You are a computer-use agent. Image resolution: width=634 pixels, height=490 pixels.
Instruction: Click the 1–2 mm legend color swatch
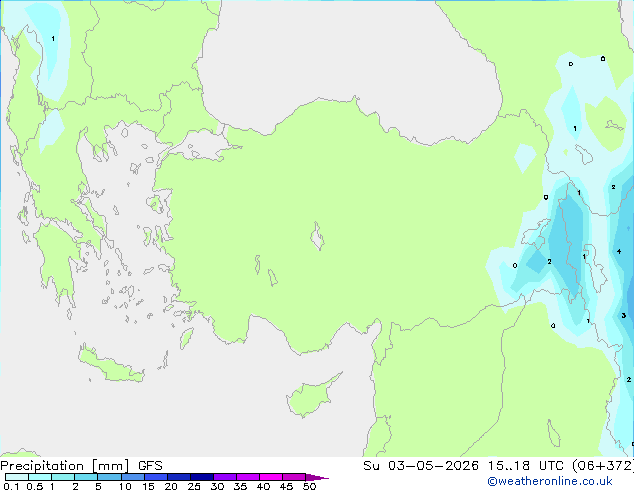pyautogui.click(x=63, y=477)
